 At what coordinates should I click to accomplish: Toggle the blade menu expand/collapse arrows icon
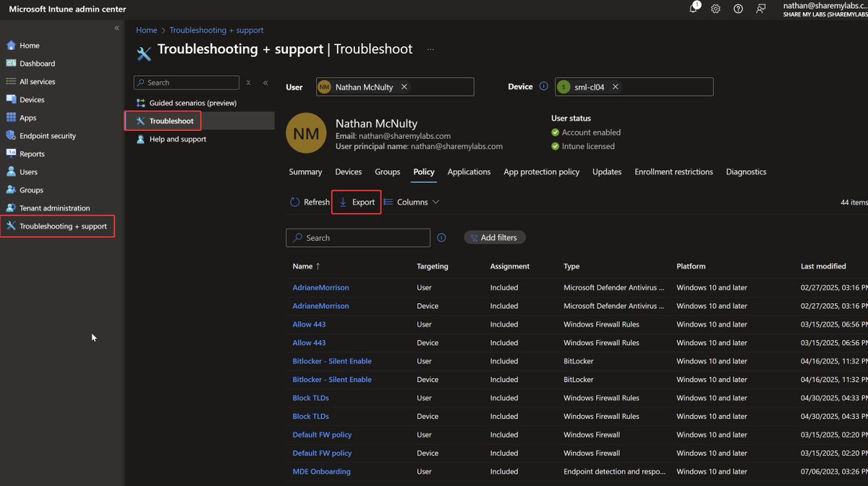click(249, 82)
